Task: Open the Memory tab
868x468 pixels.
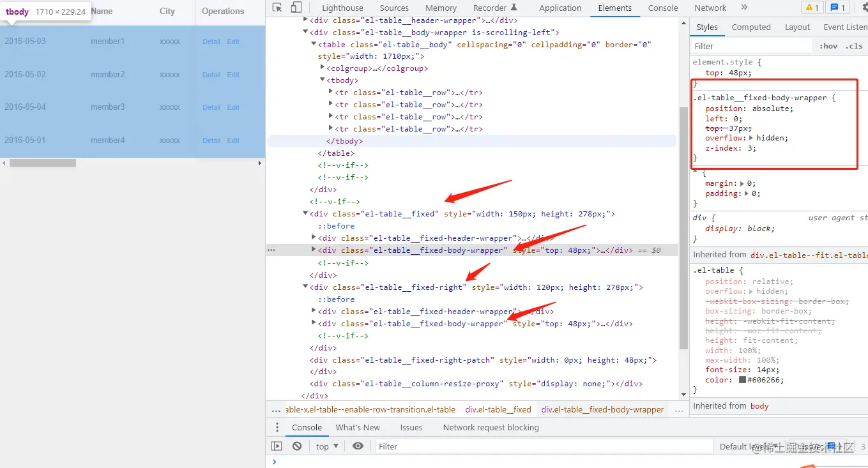Action: 441,8
